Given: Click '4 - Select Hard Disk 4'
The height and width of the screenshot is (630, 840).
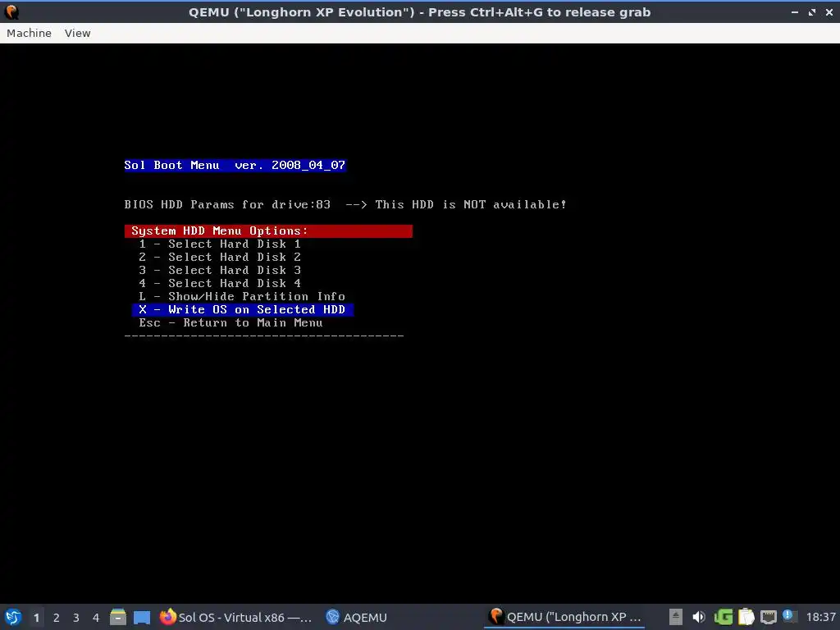Looking at the screenshot, I should (220, 283).
